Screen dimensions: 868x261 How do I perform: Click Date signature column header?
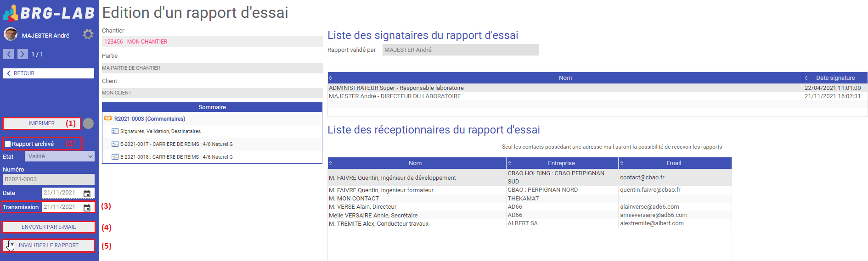coord(835,78)
